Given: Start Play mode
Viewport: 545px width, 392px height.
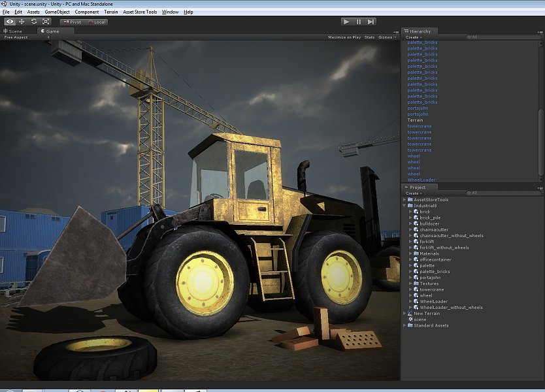Looking at the screenshot, I should [346, 22].
